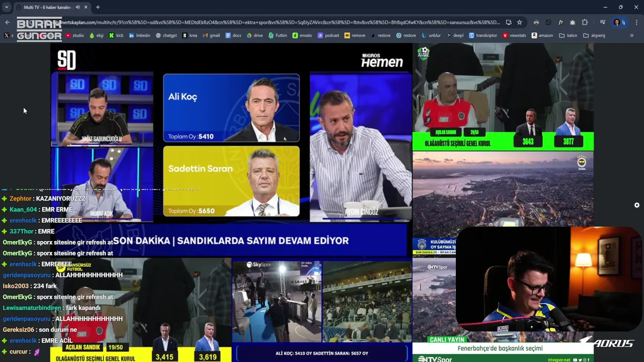Screen dimensions: 644x362
Task: Click the Sadettin Saran candidate card
Action: point(231,182)
